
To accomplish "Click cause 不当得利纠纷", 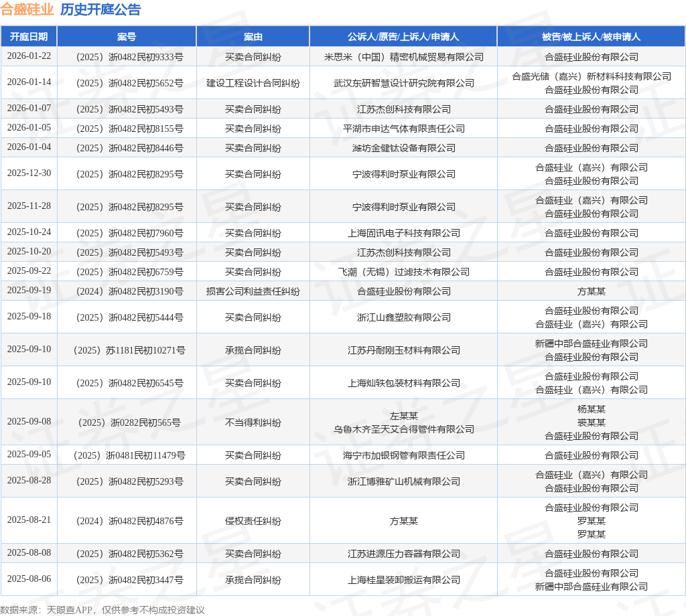I will pyautogui.click(x=253, y=422).
